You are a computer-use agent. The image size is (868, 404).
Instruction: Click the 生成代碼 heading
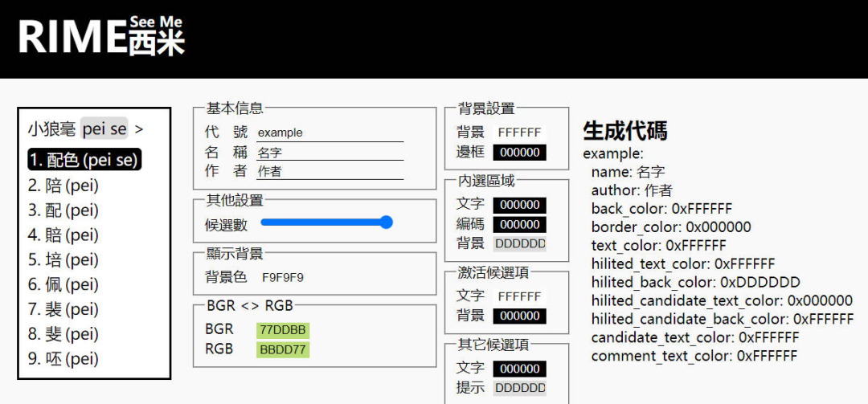(625, 131)
